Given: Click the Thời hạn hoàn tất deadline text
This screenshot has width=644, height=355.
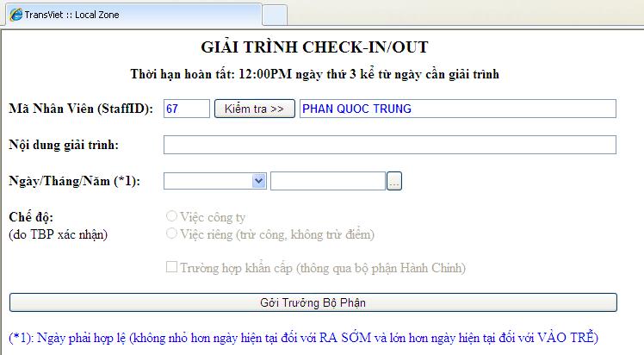Looking at the screenshot, I should (x=314, y=74).
